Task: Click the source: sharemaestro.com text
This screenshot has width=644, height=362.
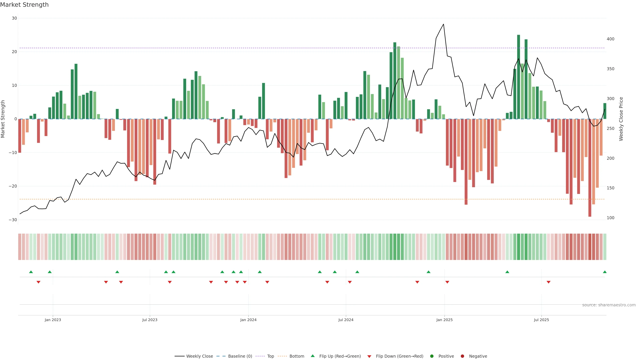Action: coord(609,305)
